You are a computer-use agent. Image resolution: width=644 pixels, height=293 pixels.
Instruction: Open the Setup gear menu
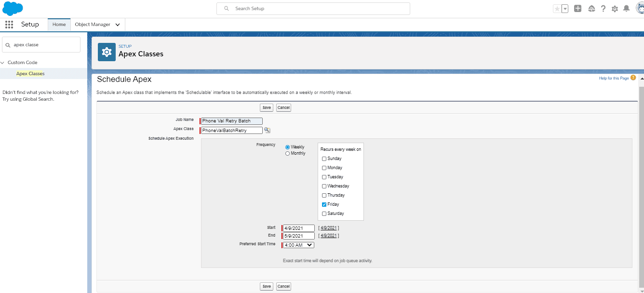(615, 9)
